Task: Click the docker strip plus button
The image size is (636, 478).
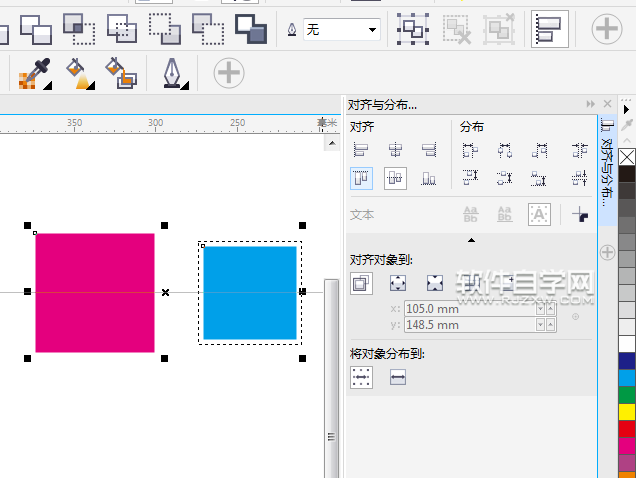Action: 607,252
